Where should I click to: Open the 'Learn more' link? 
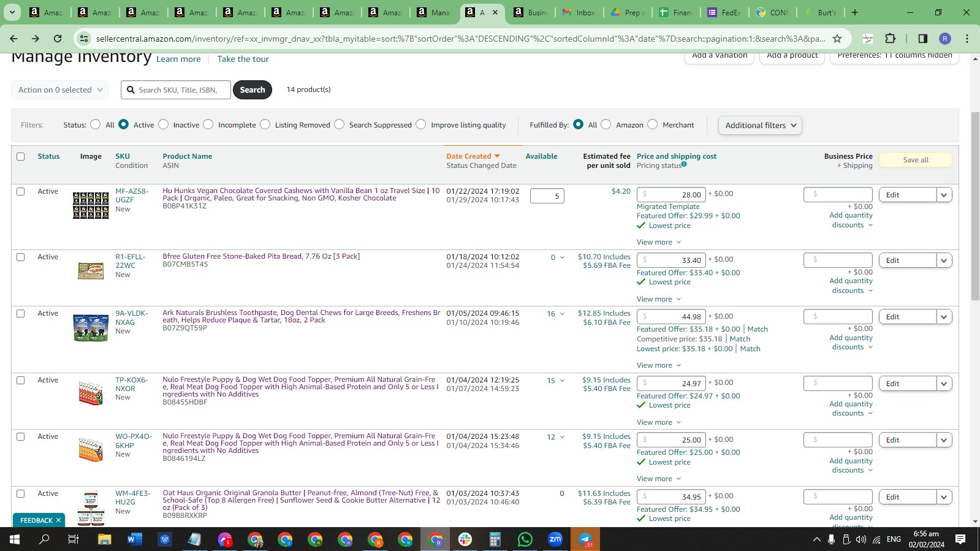click(178, 59)
